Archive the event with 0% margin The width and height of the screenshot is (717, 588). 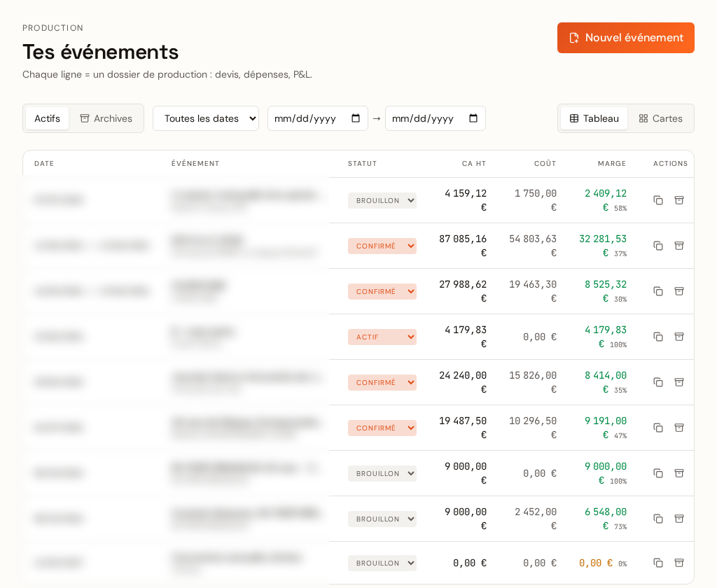[679, 563]
